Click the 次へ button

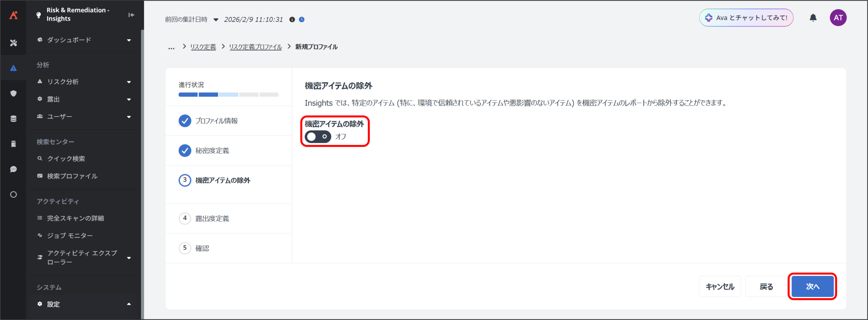(812, 286)
